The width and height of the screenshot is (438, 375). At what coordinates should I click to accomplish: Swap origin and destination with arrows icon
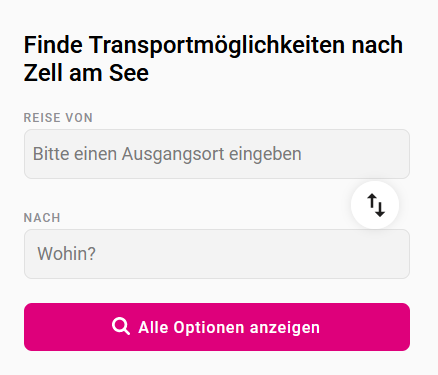376,205
